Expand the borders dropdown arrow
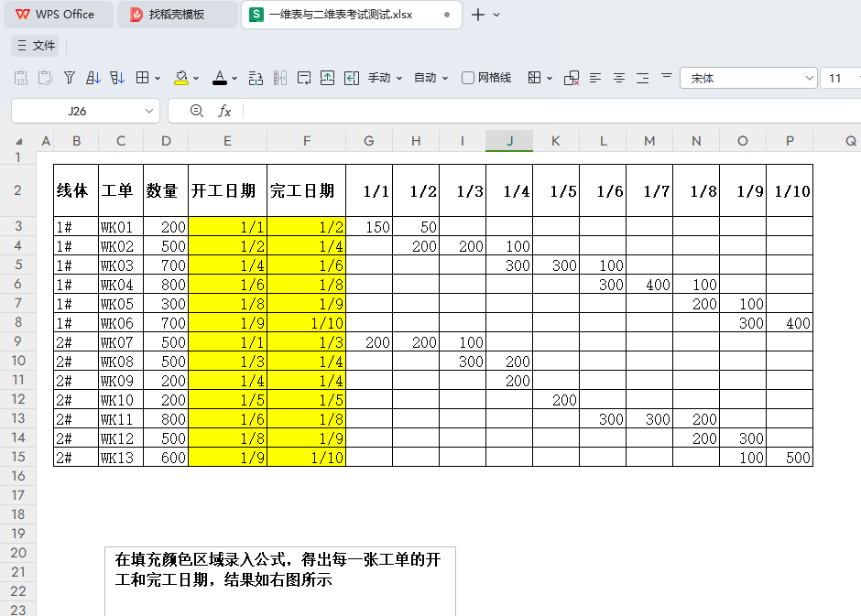 pos(158,79)
